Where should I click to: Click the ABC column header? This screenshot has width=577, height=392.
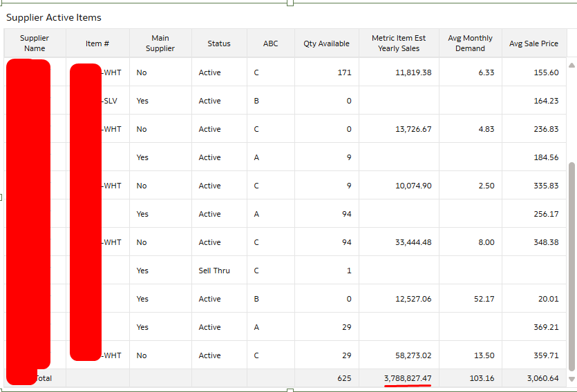[270, 43]
